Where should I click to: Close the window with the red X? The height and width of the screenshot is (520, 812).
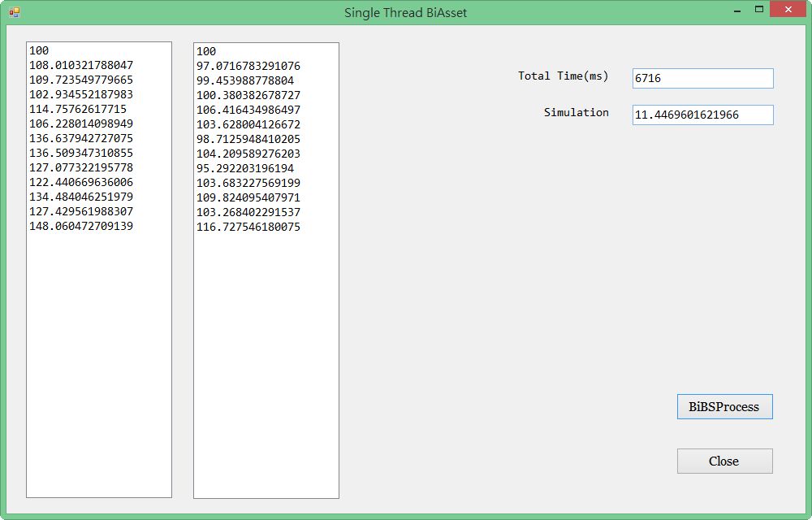coord(789,11)
